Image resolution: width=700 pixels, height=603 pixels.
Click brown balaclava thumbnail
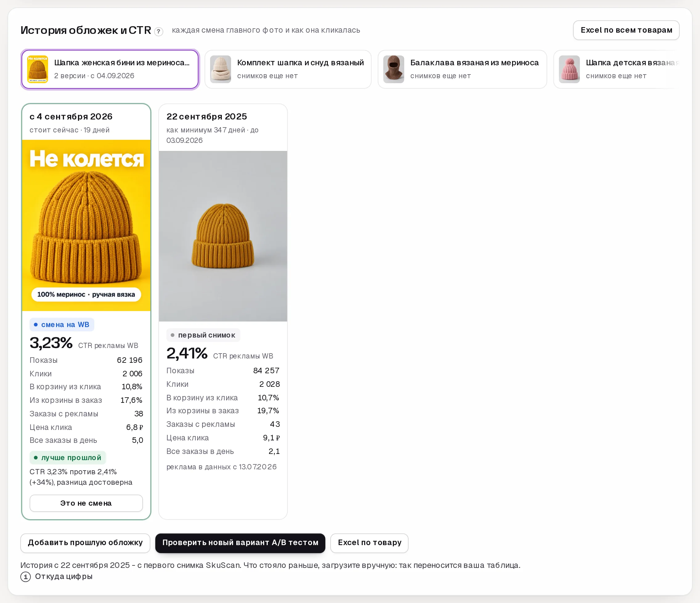click(x=393, y=69)
